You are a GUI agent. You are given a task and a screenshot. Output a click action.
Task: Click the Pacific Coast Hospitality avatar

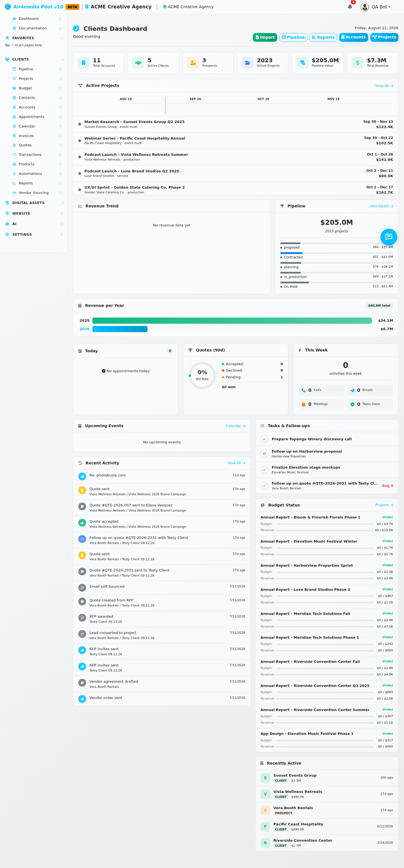coord(265,827)
